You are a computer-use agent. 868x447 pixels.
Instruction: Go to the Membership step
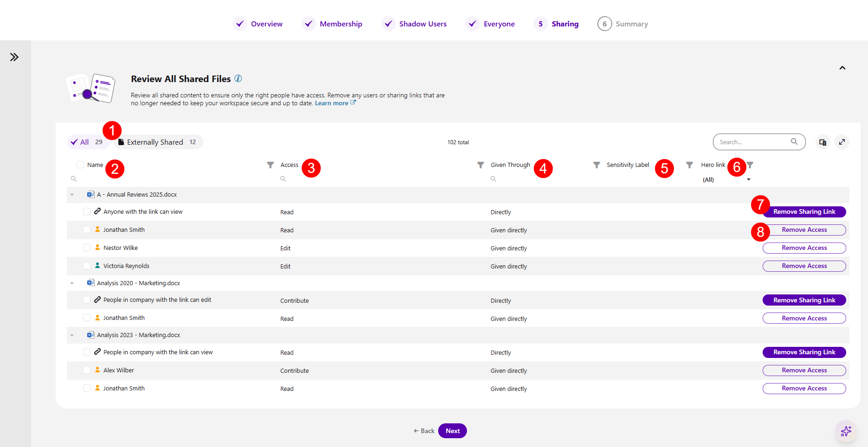[x=332, y=24]
